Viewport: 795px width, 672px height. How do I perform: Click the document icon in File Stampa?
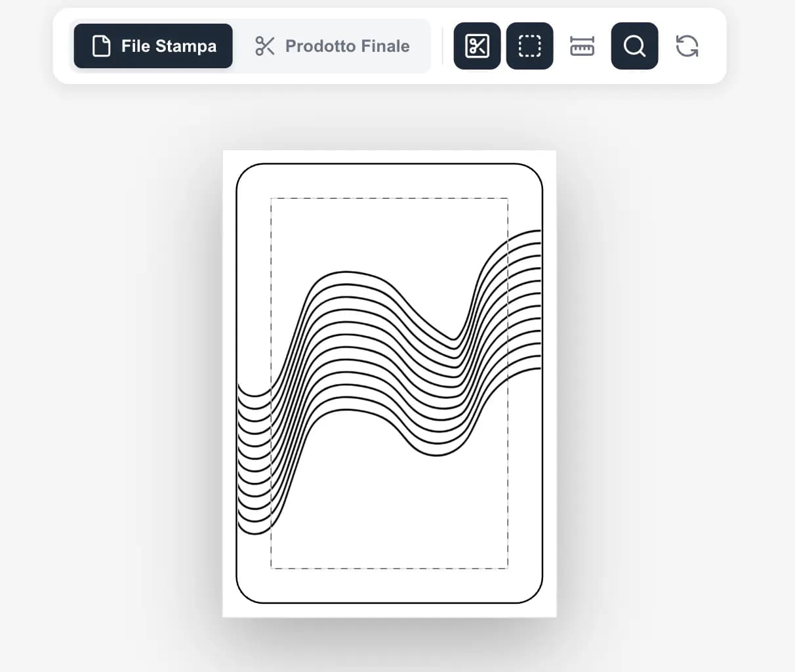(x=101, y=46)
